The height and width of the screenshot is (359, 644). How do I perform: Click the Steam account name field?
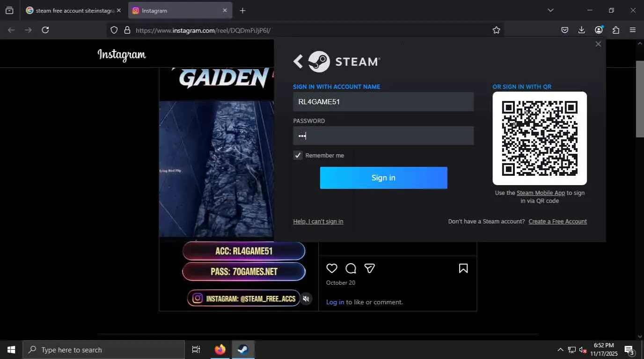pos(383,101)
